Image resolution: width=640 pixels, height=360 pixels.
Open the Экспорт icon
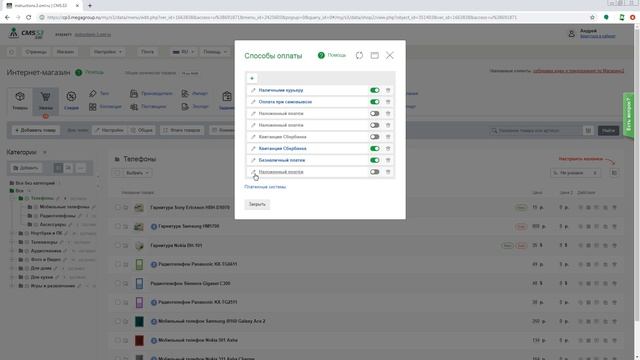coord(185,107)
